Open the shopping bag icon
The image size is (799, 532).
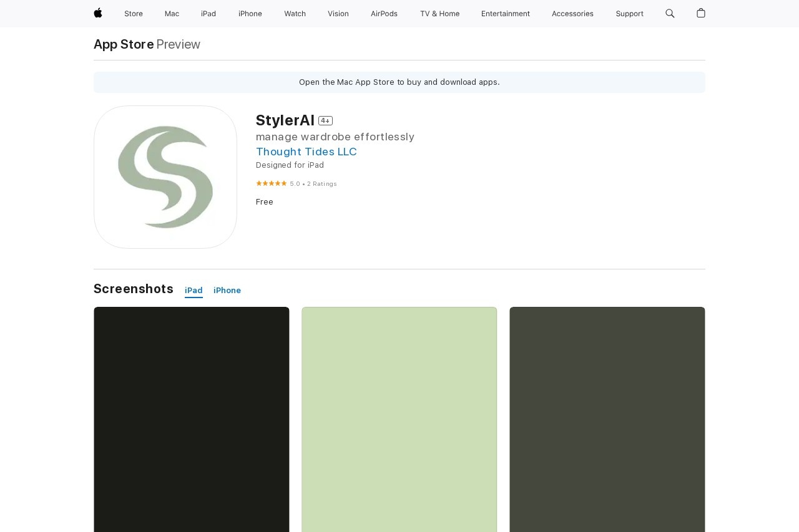coord(701,13)
